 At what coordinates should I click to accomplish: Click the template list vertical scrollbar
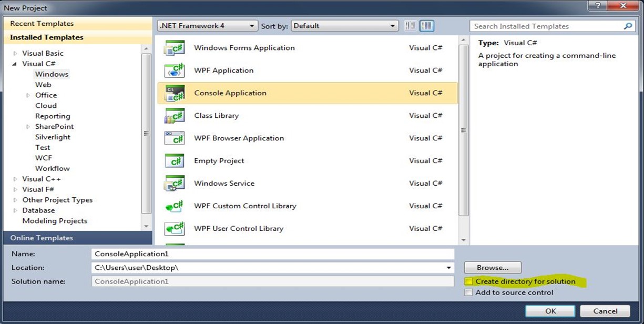tap(463, 130)
